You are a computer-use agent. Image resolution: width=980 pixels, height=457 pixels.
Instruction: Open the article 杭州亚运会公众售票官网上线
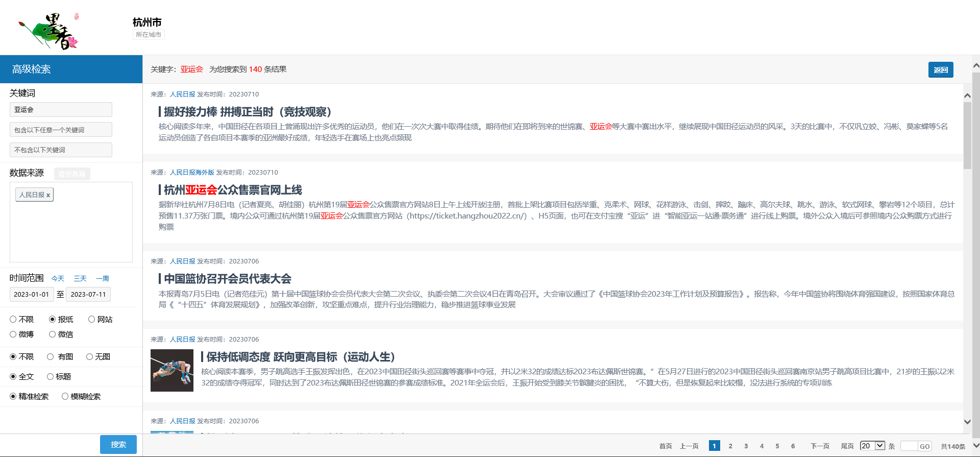point(233,190)
